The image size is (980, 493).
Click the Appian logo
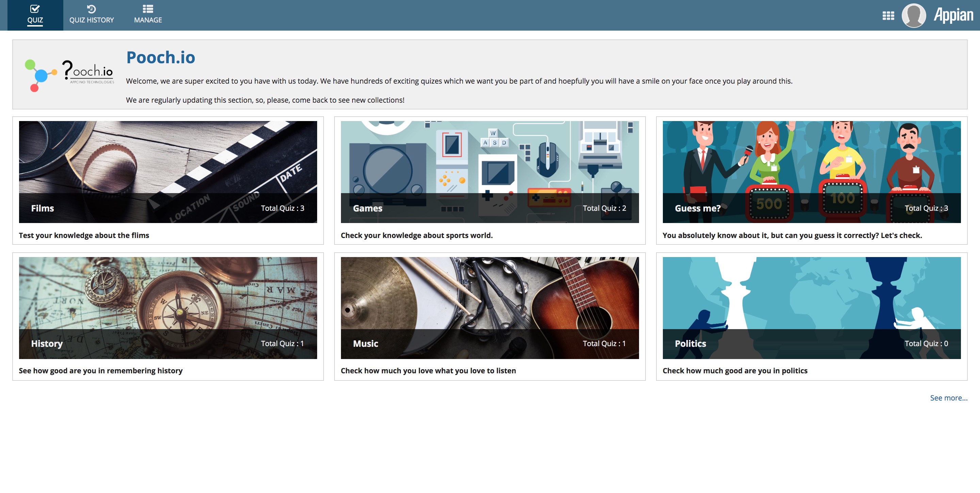coord(953,16)
